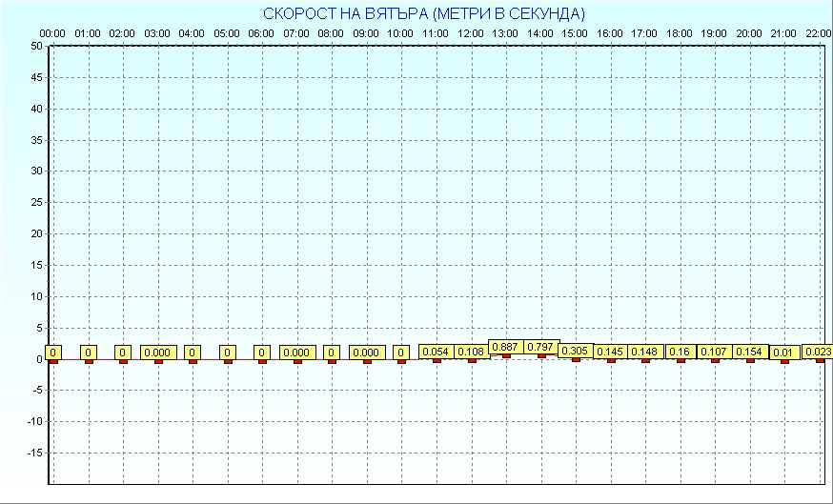
Task: Select the 0.01 value label
Action: 784,353
